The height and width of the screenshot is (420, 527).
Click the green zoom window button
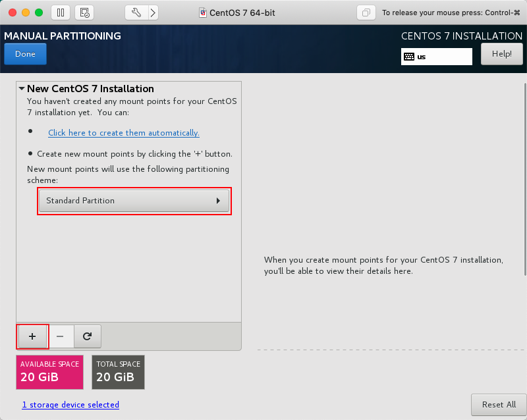39,13
